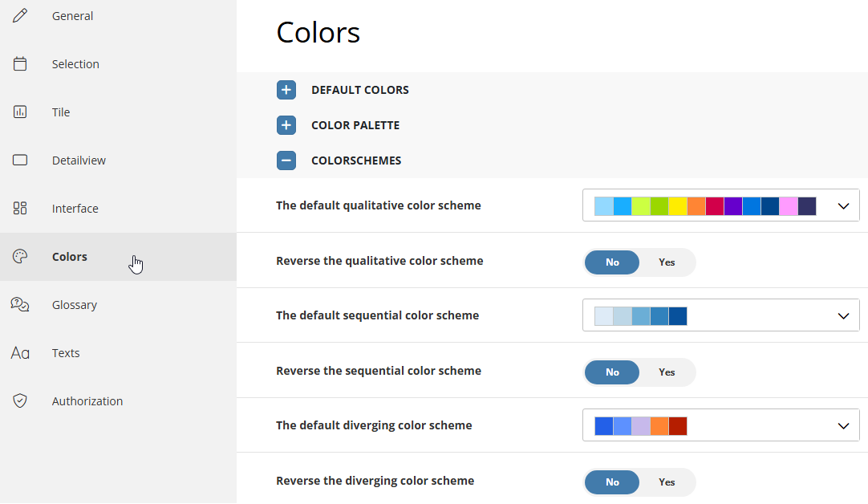Click the calendar icon beside Selection

[20, 64]
